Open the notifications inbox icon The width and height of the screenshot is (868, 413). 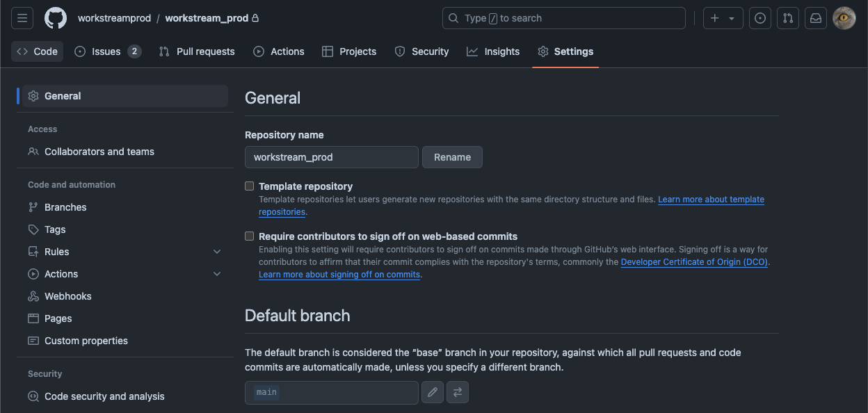coord(816,18)
